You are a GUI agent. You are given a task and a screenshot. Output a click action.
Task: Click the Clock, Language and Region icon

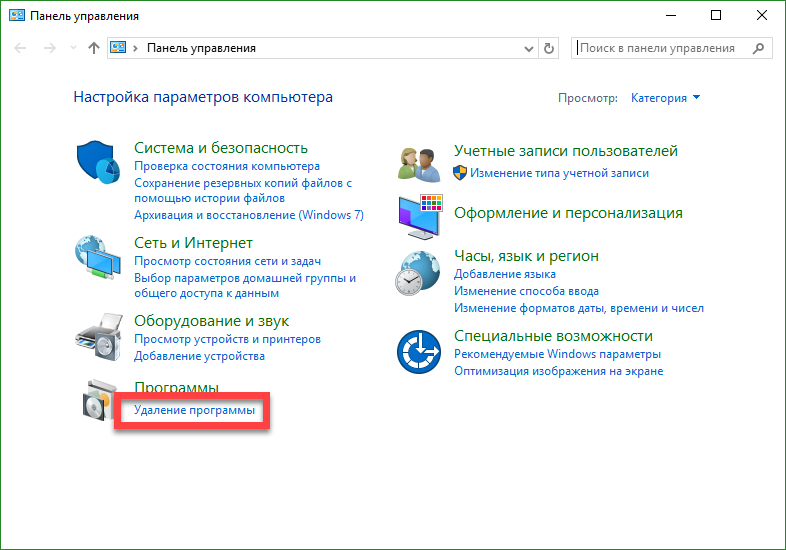click(418, 271)
